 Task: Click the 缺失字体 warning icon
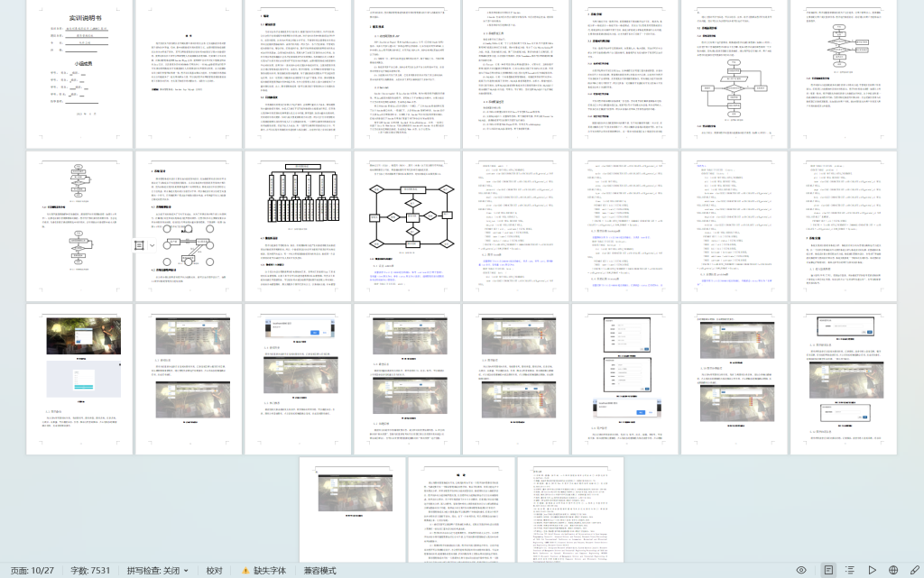(245, 571)
